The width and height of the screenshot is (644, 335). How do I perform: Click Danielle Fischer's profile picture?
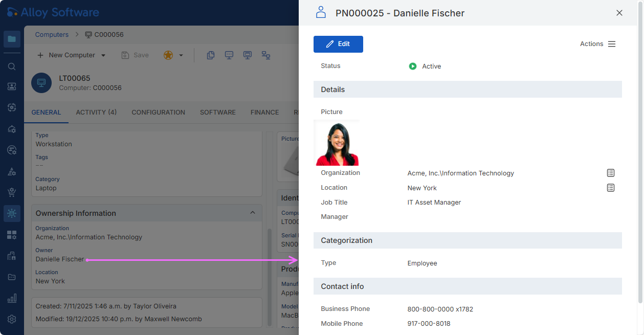pyautogui.click(x=337, y=143)
